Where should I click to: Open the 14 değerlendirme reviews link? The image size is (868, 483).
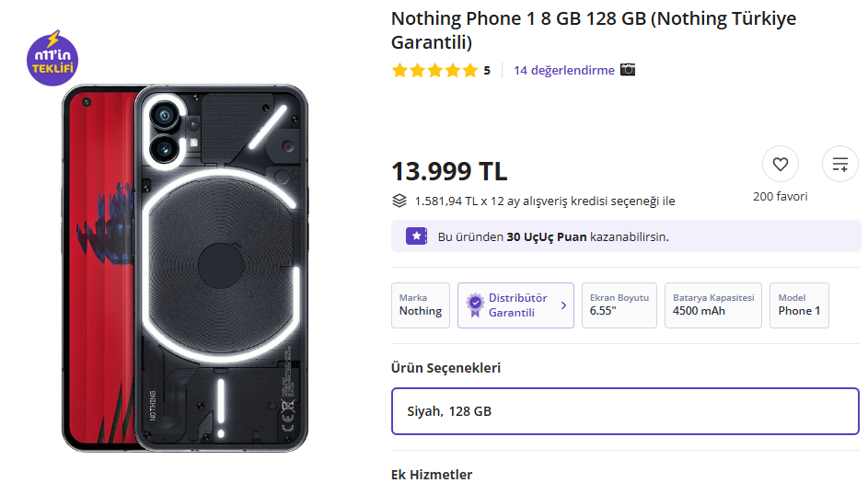(563, 70)
